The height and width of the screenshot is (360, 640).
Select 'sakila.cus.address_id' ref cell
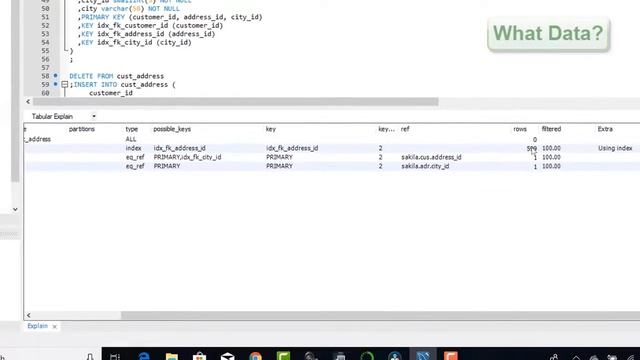click(x=431, y=157)
